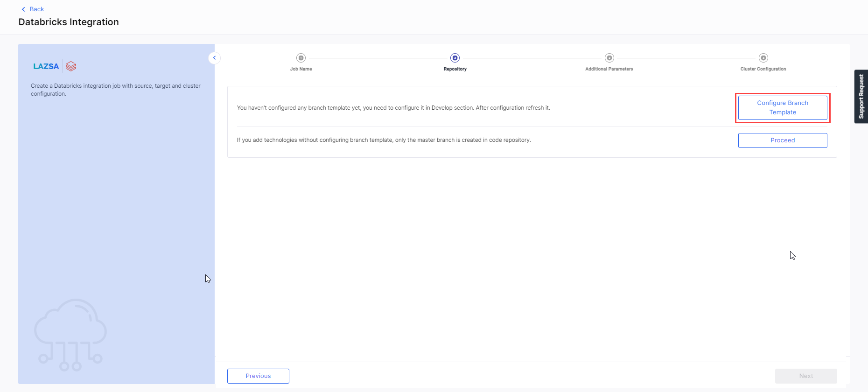
Task: Select the Job Name step circle
Action: 301,58
